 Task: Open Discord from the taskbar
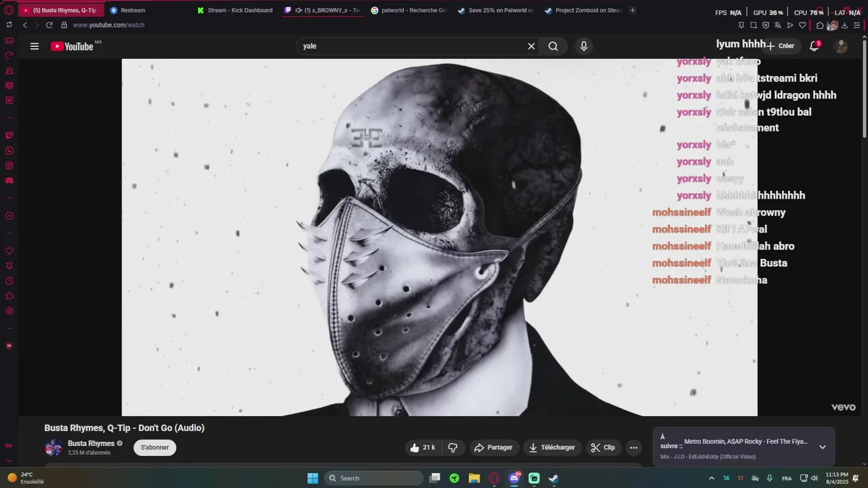(514, 478)
